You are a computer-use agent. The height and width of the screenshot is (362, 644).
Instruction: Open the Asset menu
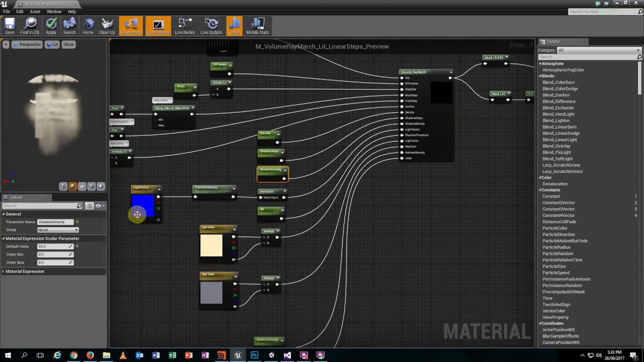click(x=35, y=12)
